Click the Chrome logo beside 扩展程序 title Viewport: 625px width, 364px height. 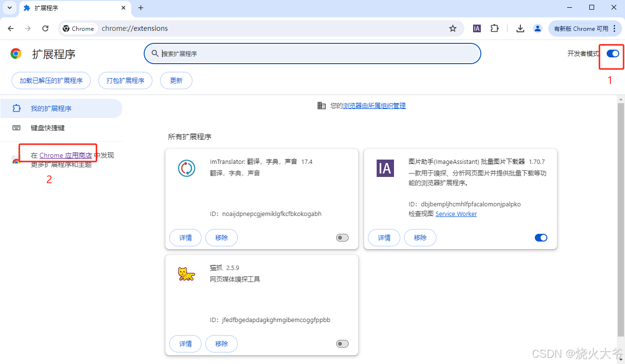click(16, 54)
